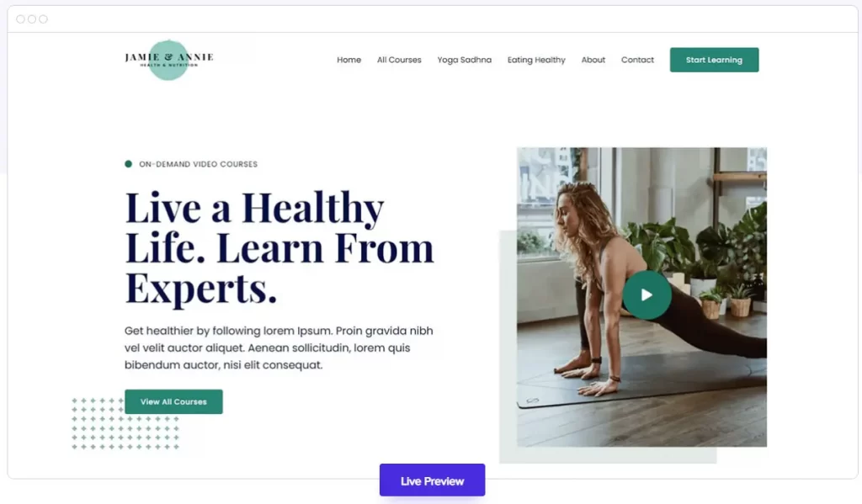Click the Jamie & Annie logo

click(x=168, y=60)
